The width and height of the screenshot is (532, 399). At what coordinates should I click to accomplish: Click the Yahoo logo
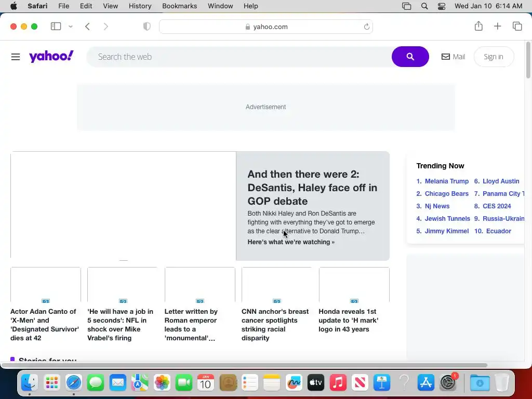(x=51, y=56)
